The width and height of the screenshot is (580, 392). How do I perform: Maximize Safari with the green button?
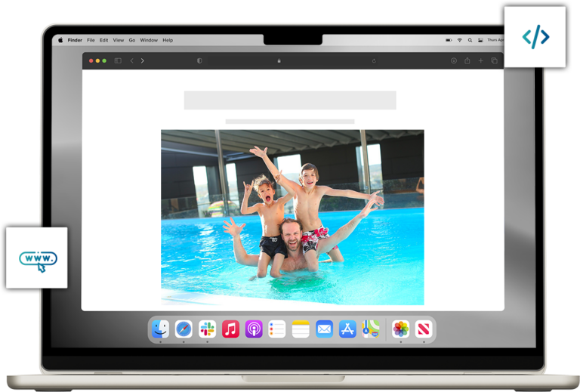(x=104, y=60)
